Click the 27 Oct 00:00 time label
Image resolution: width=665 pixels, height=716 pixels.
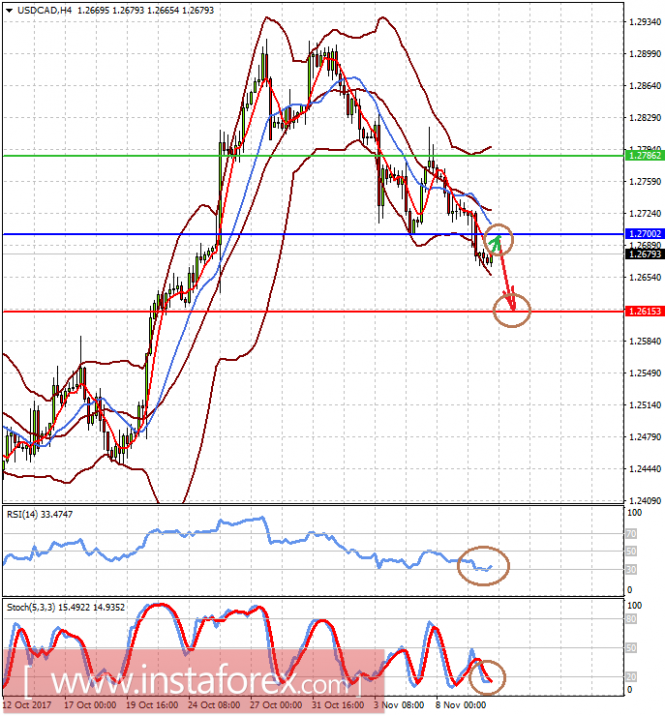(x=273, y=704)
